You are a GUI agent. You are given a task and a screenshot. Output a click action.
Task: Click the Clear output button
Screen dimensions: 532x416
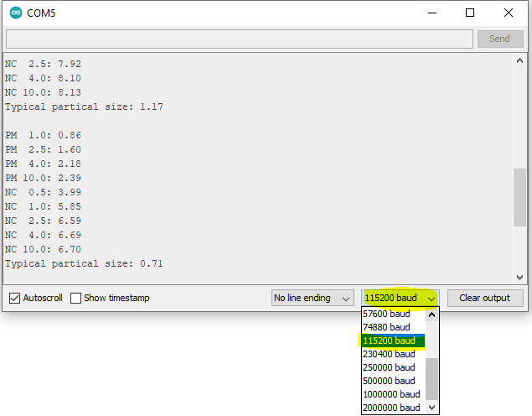485,298
